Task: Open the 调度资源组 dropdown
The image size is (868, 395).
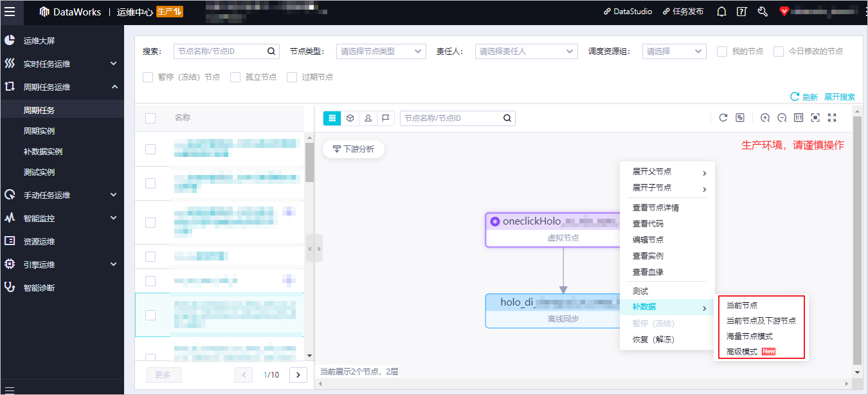Action: 674,51
